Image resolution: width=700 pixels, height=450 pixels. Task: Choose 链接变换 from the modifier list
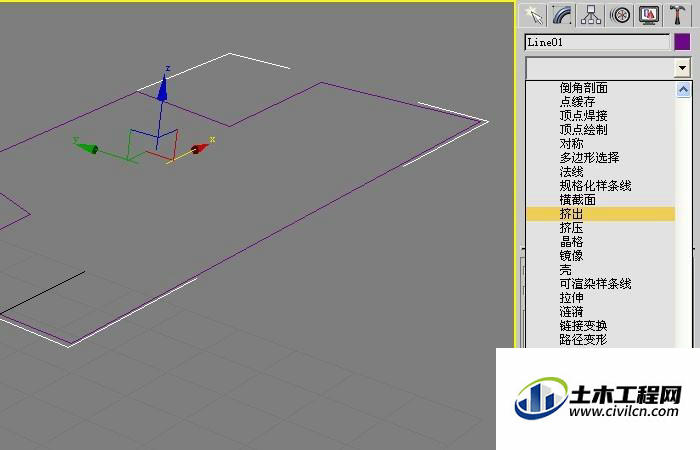click(x=583, y=325)
